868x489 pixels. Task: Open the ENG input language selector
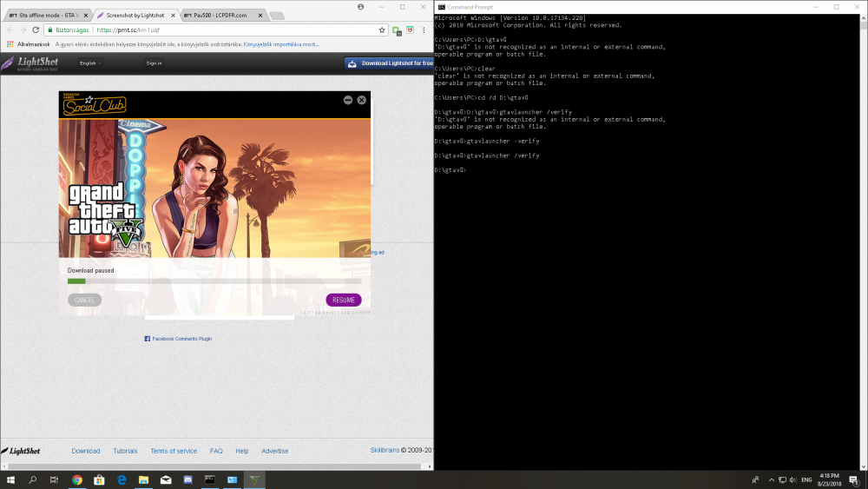pyautogui.click(x=806, y=479)
